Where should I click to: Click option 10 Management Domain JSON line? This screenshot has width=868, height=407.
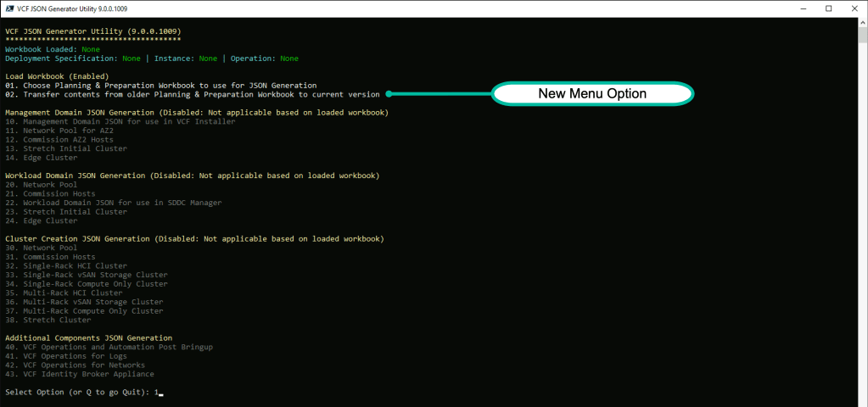click(x=120, y=121)
